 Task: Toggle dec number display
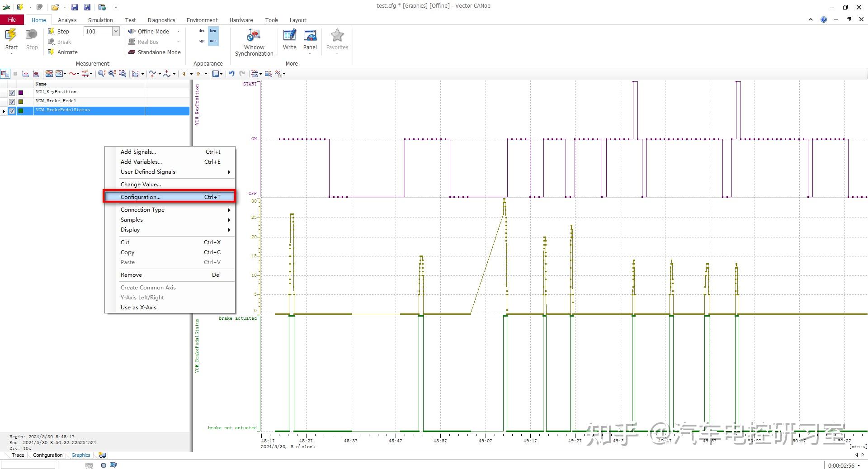click(x=202, y=31)
